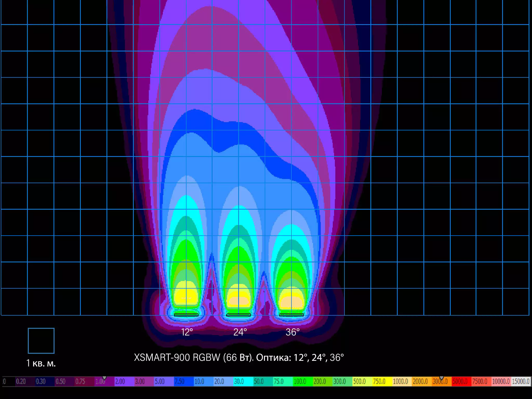Select the 30.0 cyan legend swatch
532x399 pixels.
[x=243, y=381]
